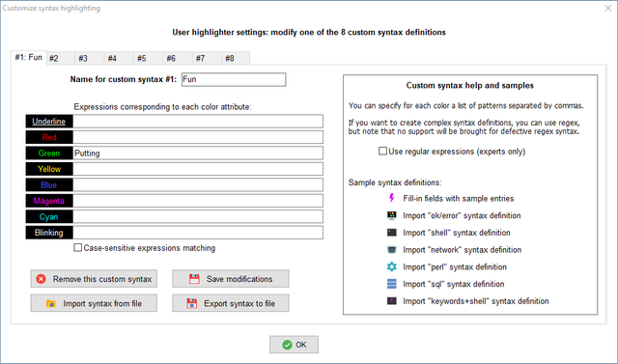Click "Export syntax to file" button

tap(231, 303)
